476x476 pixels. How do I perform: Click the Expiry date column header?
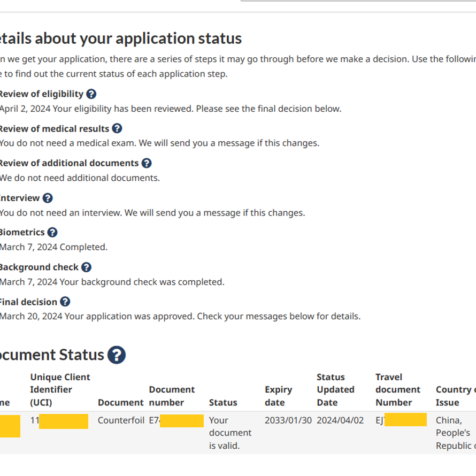tap(278, 396)
